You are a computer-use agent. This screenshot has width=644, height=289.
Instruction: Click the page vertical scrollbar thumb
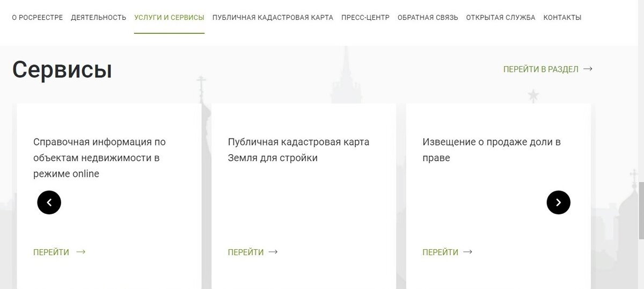coord(641,211)
